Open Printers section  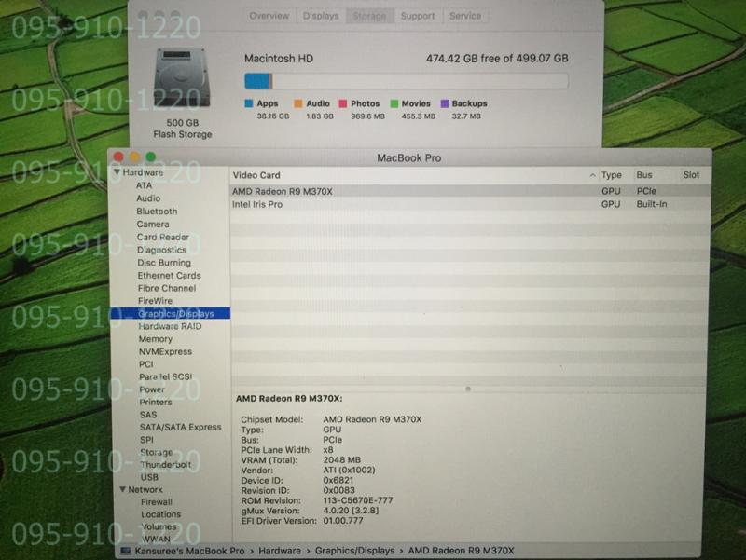click(155, 402)
